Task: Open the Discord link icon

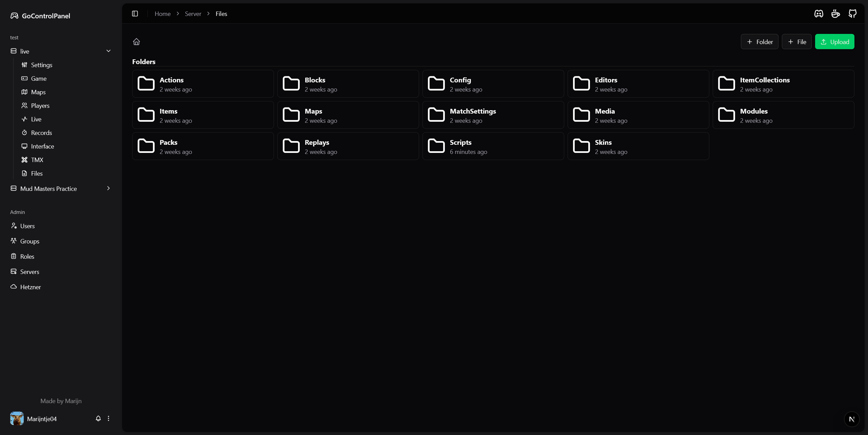Action: pos(818,14)
